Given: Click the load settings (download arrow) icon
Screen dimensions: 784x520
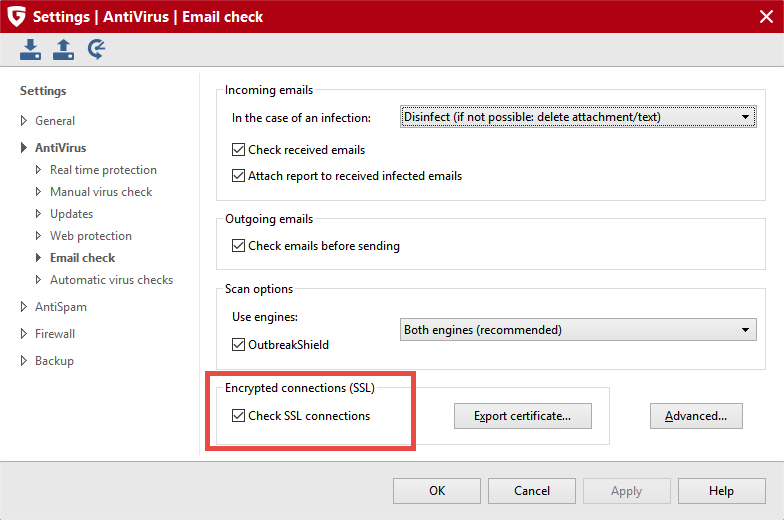Looking at the screenshot, I should pyautogui.click(x=30, y=50).
